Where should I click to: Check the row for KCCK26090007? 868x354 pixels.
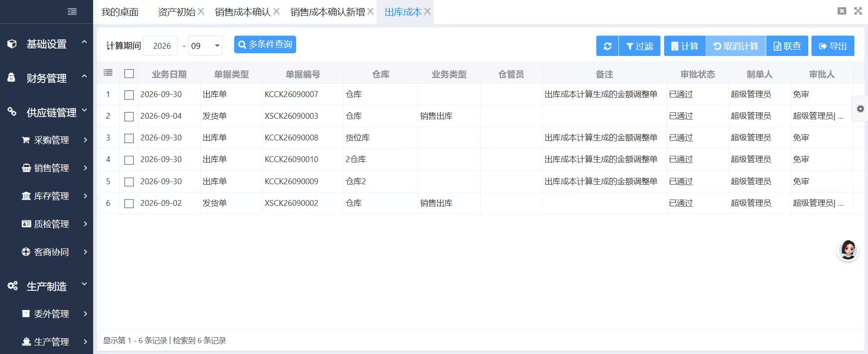pos(129,95)
